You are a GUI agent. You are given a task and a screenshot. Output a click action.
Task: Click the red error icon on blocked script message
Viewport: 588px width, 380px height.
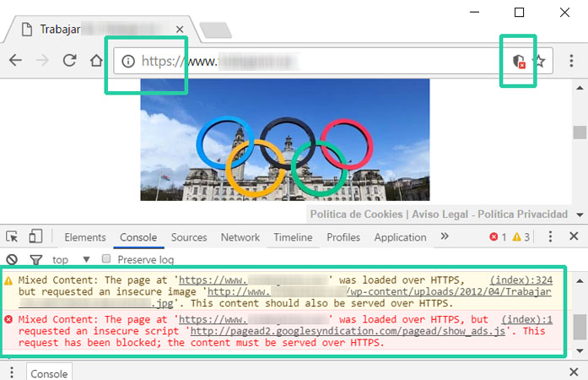pyautogui.click(x=8, y=319)
